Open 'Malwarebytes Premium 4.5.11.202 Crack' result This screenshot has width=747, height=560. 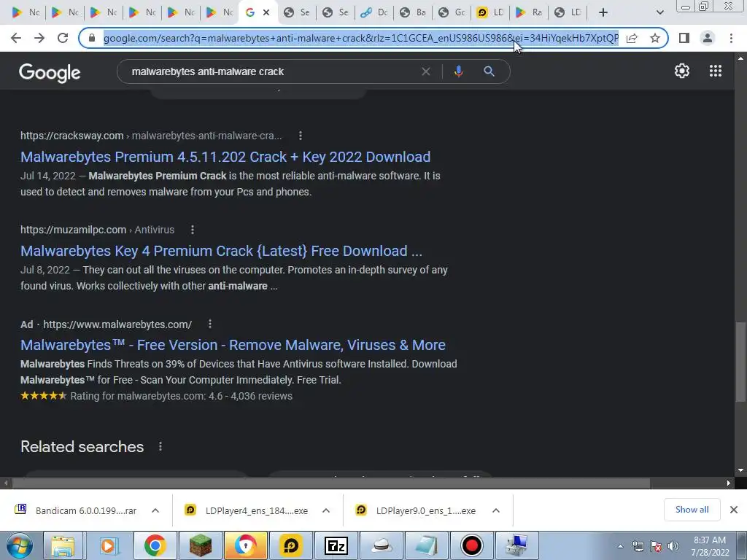(225, 157)
